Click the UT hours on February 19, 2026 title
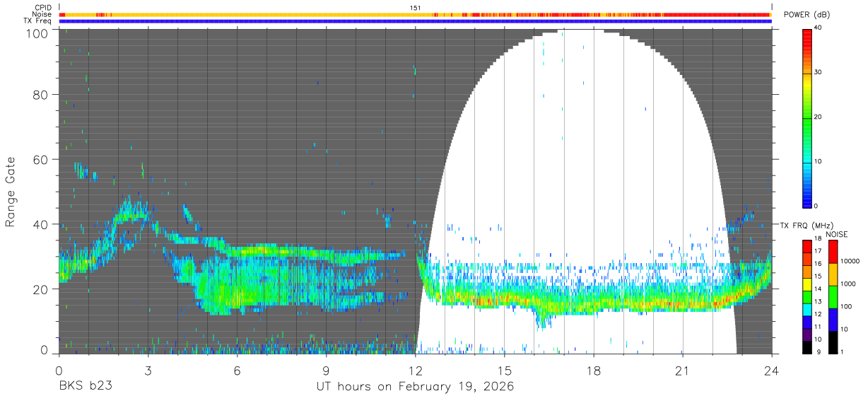 416,388
